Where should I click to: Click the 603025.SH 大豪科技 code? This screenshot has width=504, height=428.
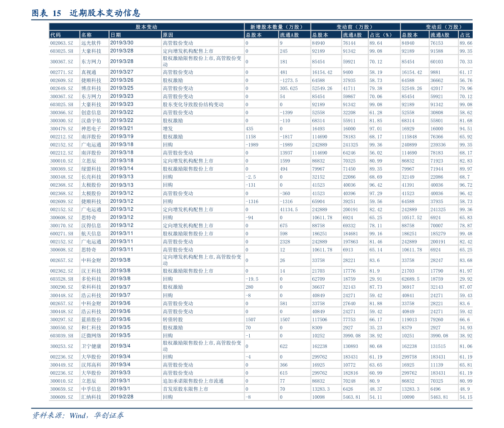[62, 50]
